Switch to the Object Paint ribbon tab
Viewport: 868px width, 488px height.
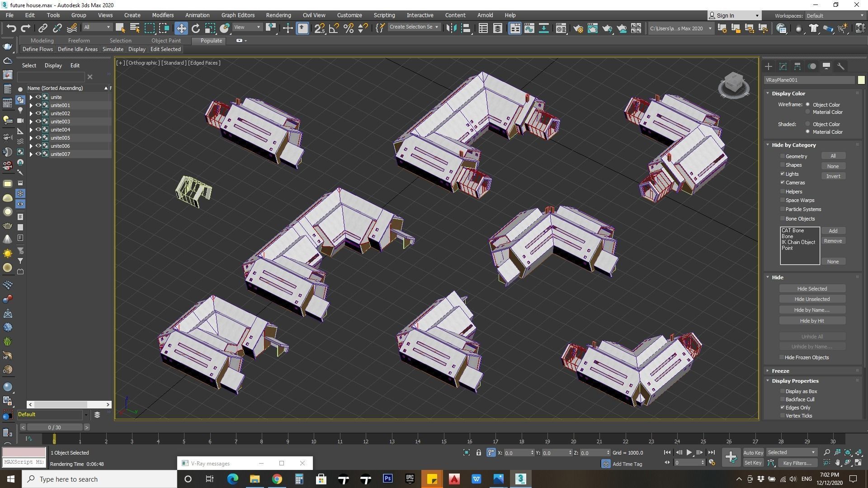click(x=166, y=41)
